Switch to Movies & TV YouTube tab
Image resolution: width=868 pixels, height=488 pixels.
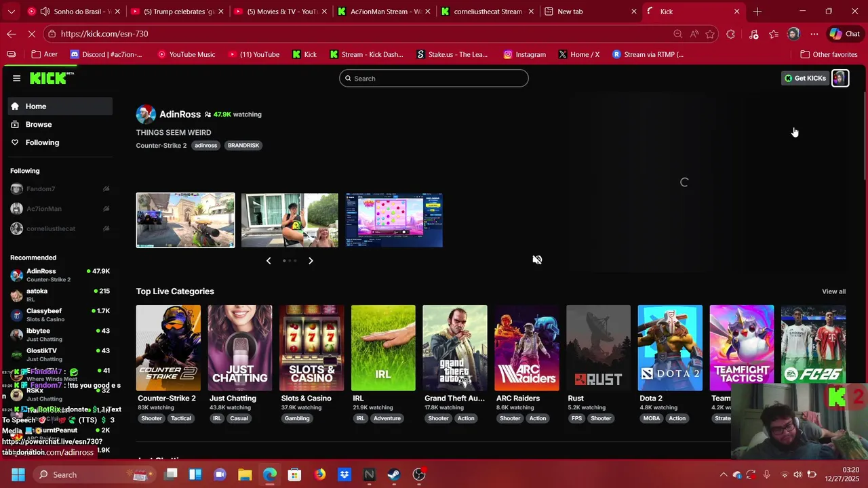click(279, 12)
